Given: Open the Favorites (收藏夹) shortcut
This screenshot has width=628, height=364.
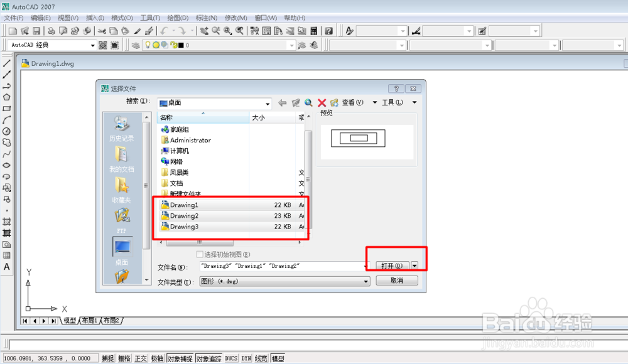Looking at the screenshot, I should 122,191.
